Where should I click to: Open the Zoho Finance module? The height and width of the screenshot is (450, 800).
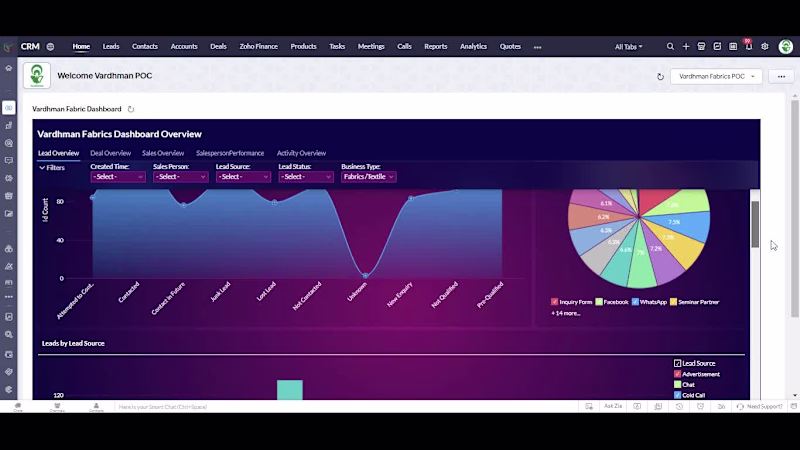[259, 46]
